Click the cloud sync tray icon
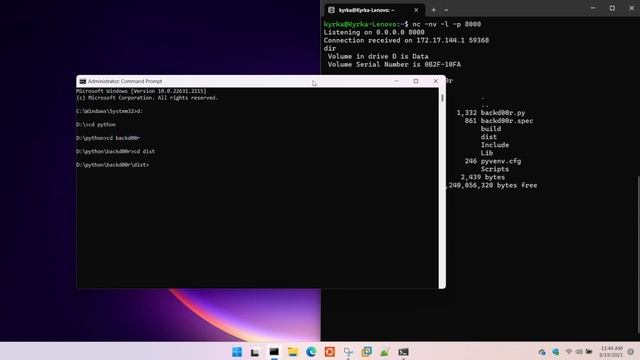 point(542,352)
